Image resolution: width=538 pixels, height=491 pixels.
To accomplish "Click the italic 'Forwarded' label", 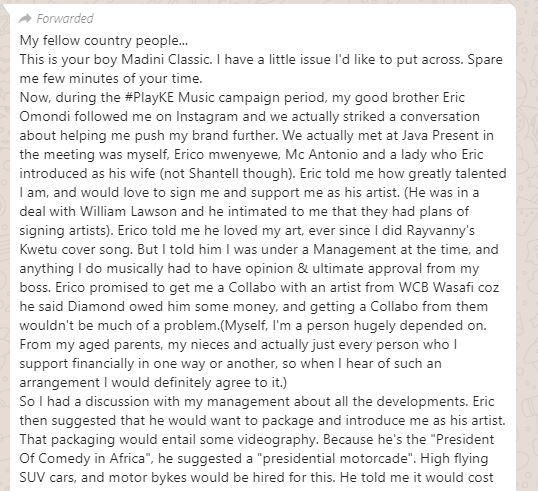I will pos(65,19).
